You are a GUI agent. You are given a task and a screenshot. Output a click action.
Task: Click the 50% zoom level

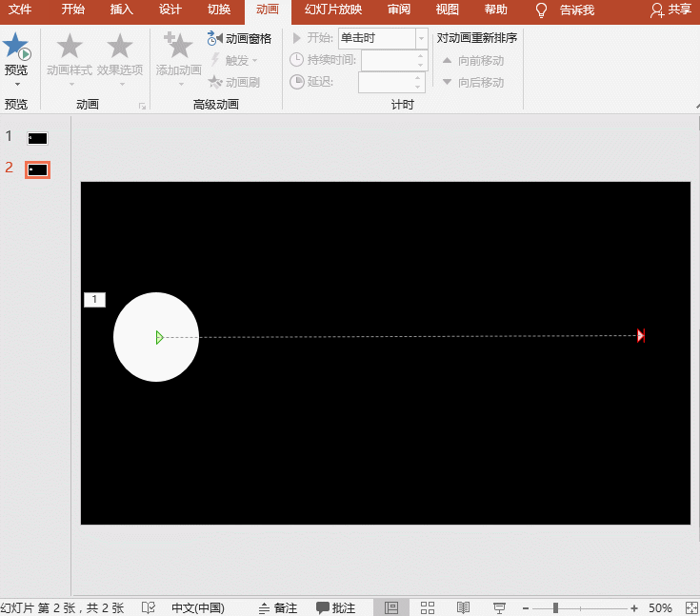tap(660, 608)
